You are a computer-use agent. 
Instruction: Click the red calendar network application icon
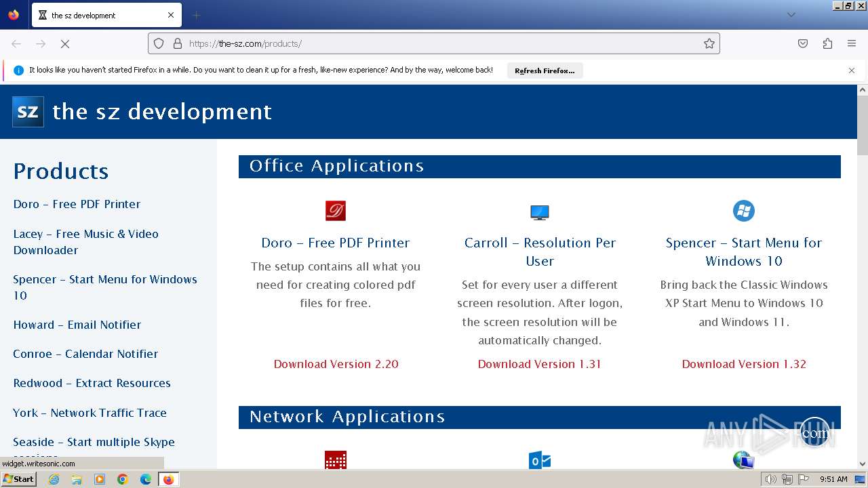(x=336, y=460)
